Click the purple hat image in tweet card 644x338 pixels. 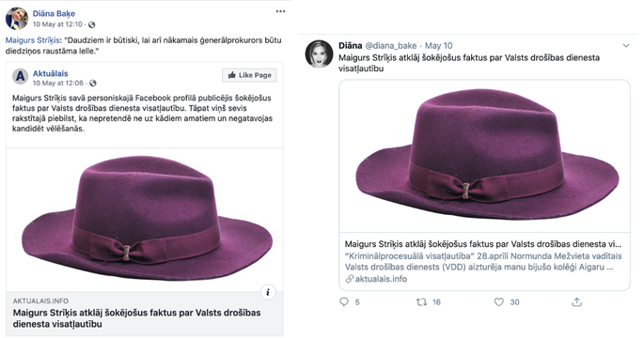[x=484, y=156]
